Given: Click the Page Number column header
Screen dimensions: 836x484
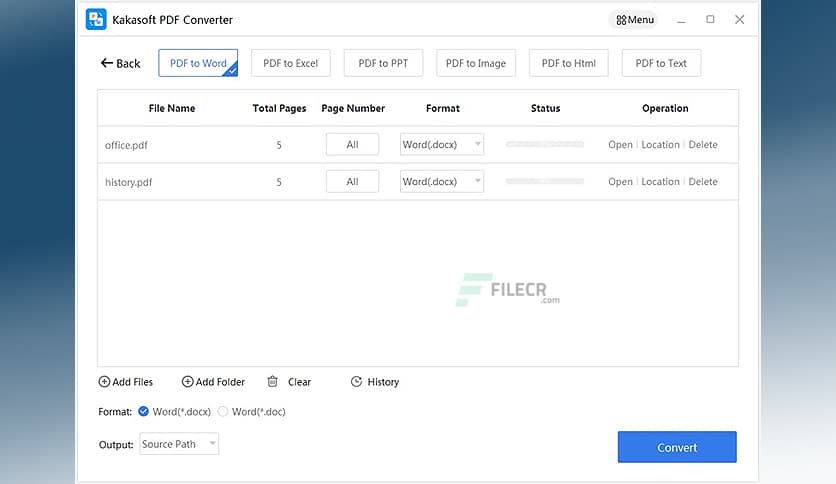Looking at the screenshot, I should (353, 108).
